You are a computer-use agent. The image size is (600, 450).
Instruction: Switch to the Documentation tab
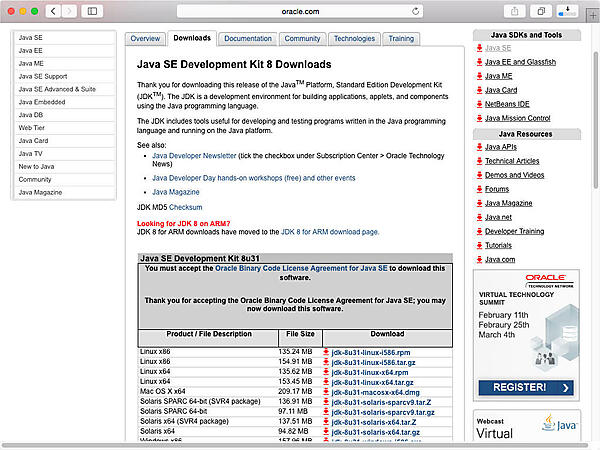click(247, 38)
